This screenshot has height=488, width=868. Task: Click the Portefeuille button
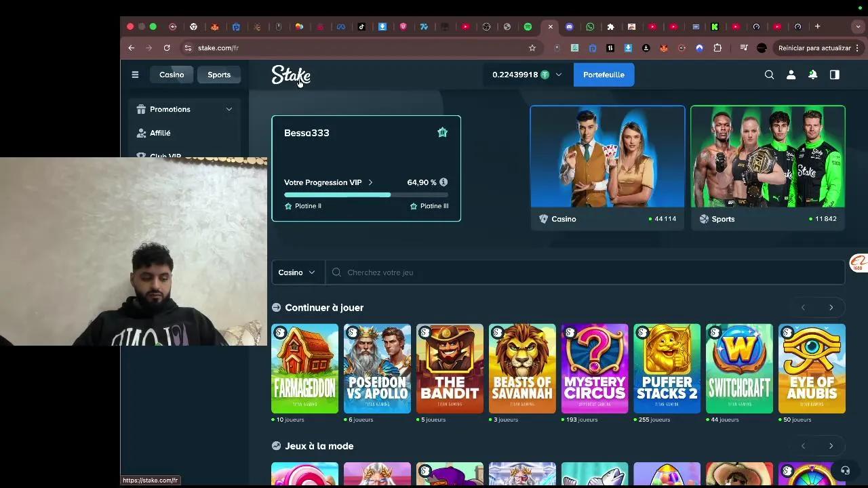click(x=604, y=75)
